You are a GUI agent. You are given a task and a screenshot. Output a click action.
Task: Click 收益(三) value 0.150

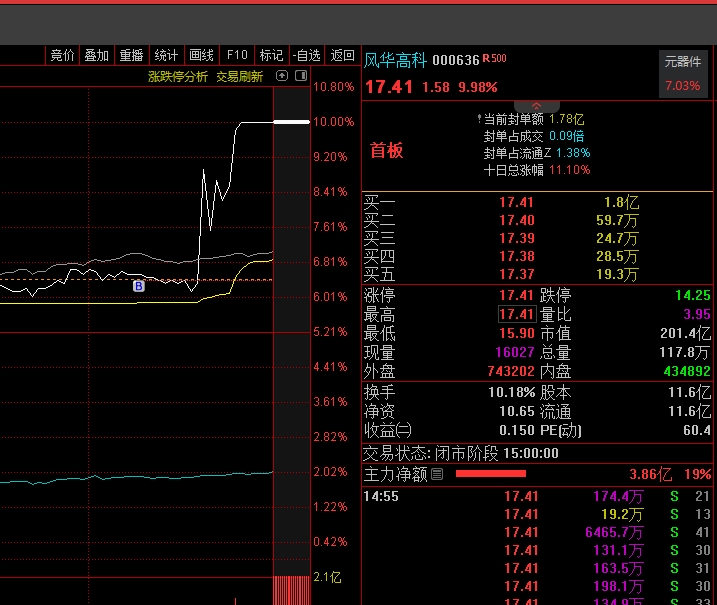[x=517, y=430]
